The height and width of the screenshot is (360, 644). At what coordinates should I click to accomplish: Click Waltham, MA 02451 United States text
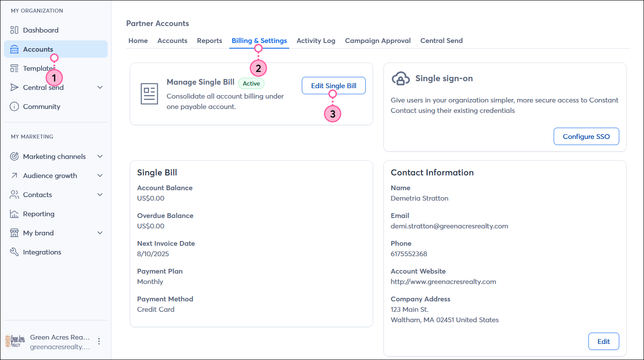point(445,320)
